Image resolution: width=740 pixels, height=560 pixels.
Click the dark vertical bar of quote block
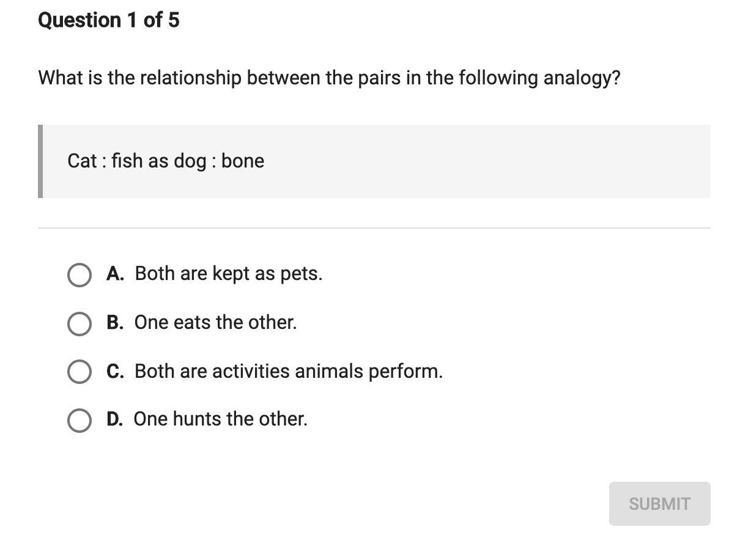pos(40,161)
